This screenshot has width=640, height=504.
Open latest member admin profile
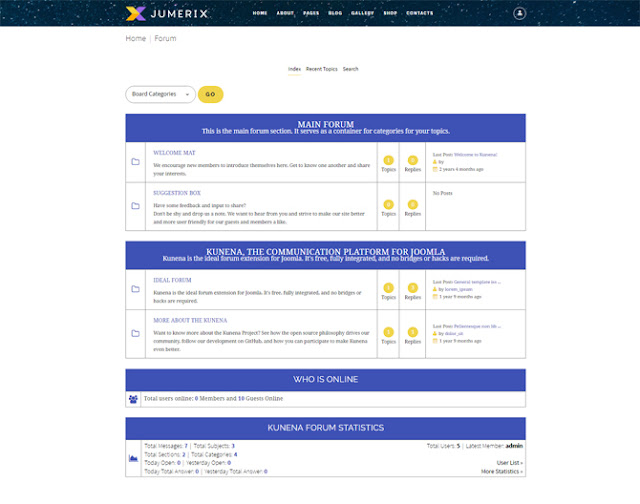coord(514,446)
